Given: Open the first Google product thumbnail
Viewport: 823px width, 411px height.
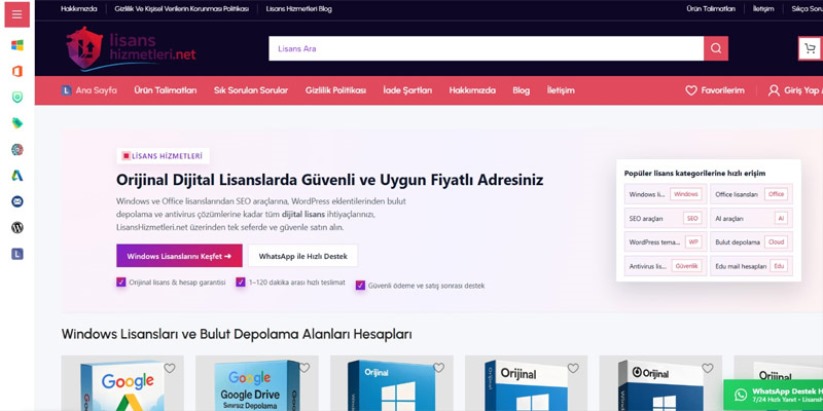Looking at the screenshot, I should pyautogui.click(x=121, y=383).
